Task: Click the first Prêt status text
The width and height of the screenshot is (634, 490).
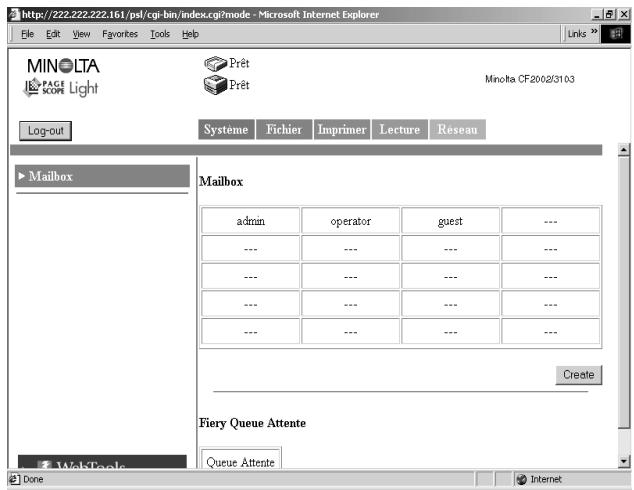Action: point(239,63)
